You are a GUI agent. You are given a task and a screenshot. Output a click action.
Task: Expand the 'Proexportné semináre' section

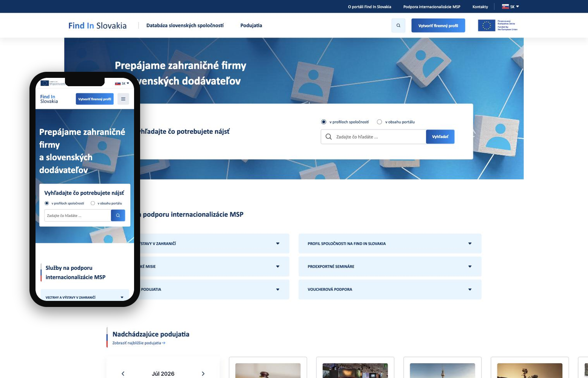tap(390, 266)
